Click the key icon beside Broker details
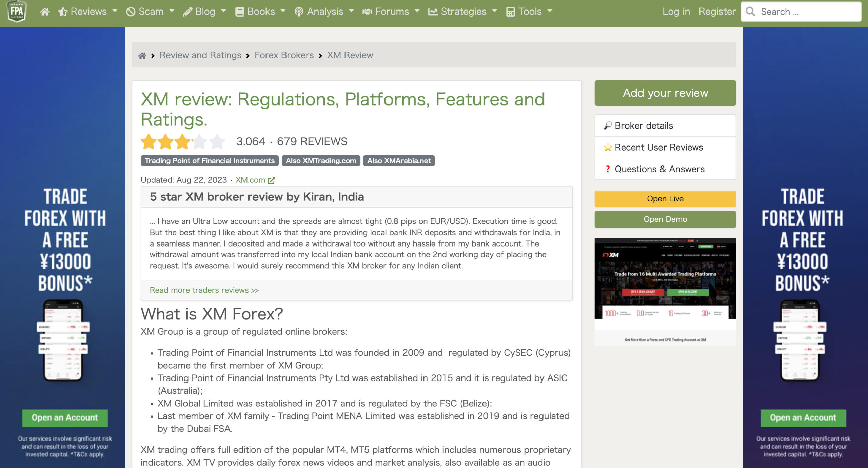The image size is (868, 468). point(608,126)
